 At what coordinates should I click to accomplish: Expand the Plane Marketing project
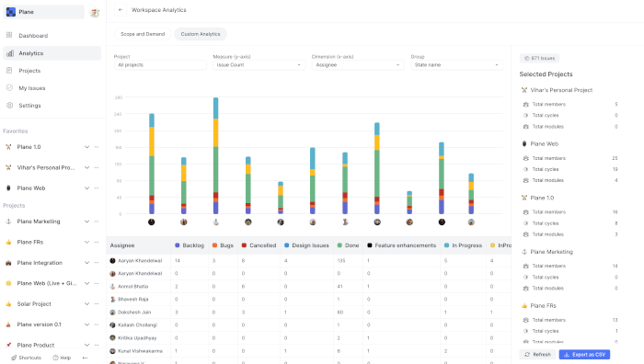86,222
